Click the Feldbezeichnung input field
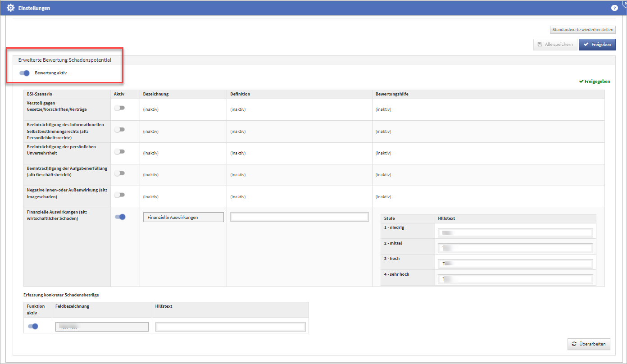The image size is (627, 364). (102, 327)
